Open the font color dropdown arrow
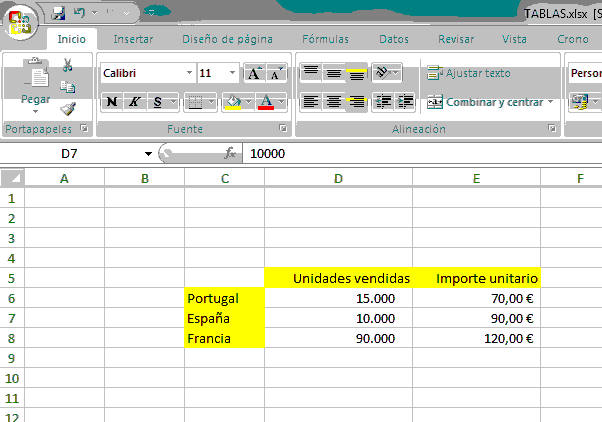The height and width of the screenshot is (422, 602). point(282,102)
